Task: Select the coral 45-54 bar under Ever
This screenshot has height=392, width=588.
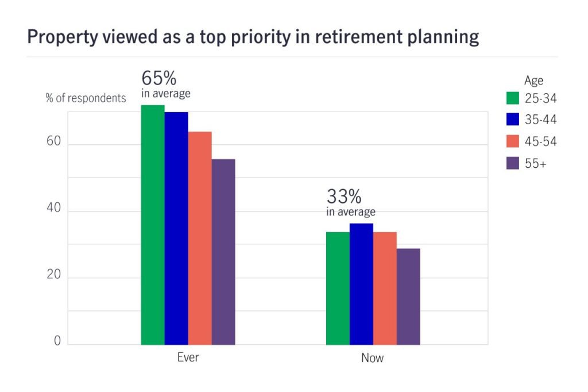Action: [200, 238]
